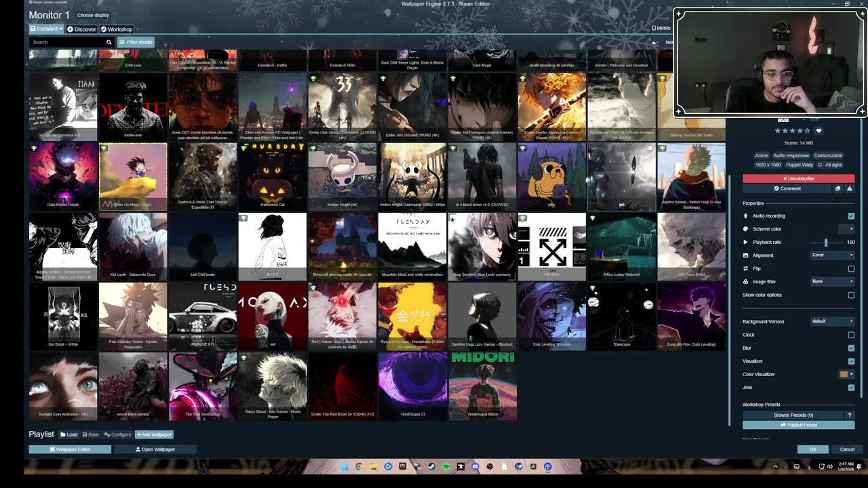868x488 pixels.
Task: Switch to the Discover tab
Action: pos(81,29)
